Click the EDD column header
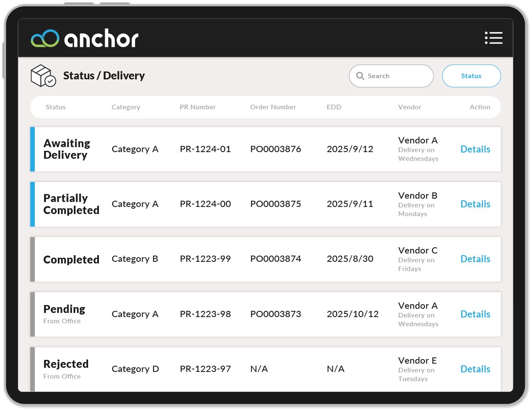Viewport: 532px width, 411px height. pyautogui.click(x=334, y=107)
